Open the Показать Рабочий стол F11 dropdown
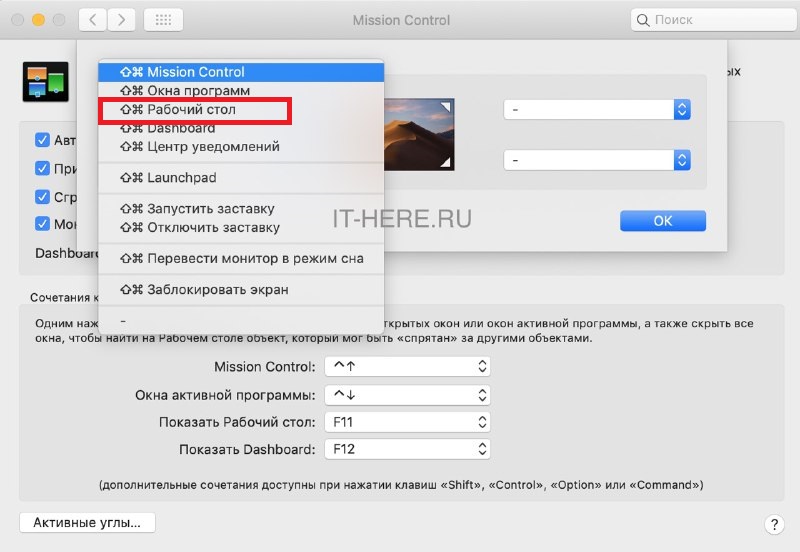This screenshot has height=552, width=800. [407, 422]
